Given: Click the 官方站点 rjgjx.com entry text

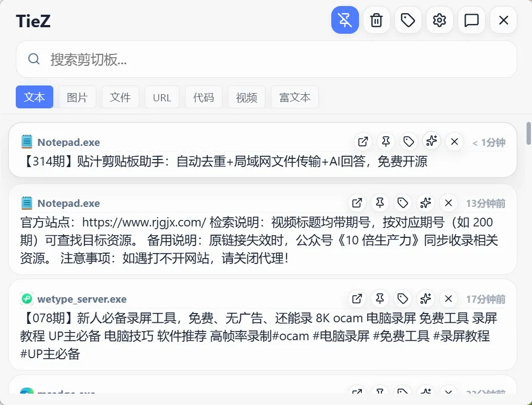Looking at the screenshot, I should click(259, 241).
